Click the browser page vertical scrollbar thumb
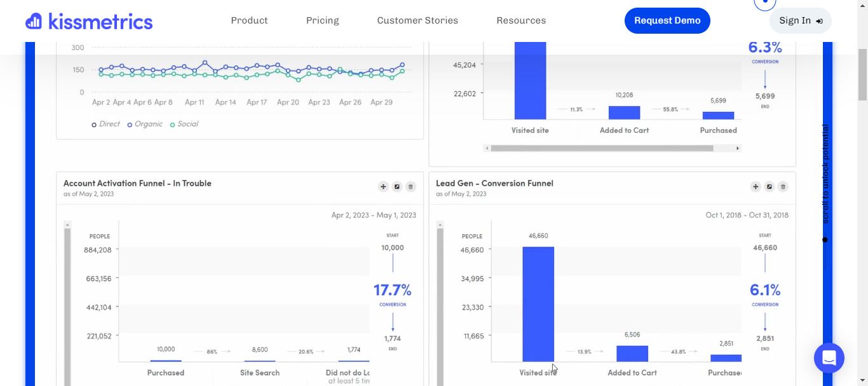Image resolution: width=868 pixels, height=386 pixels. [x=862, y=73]
